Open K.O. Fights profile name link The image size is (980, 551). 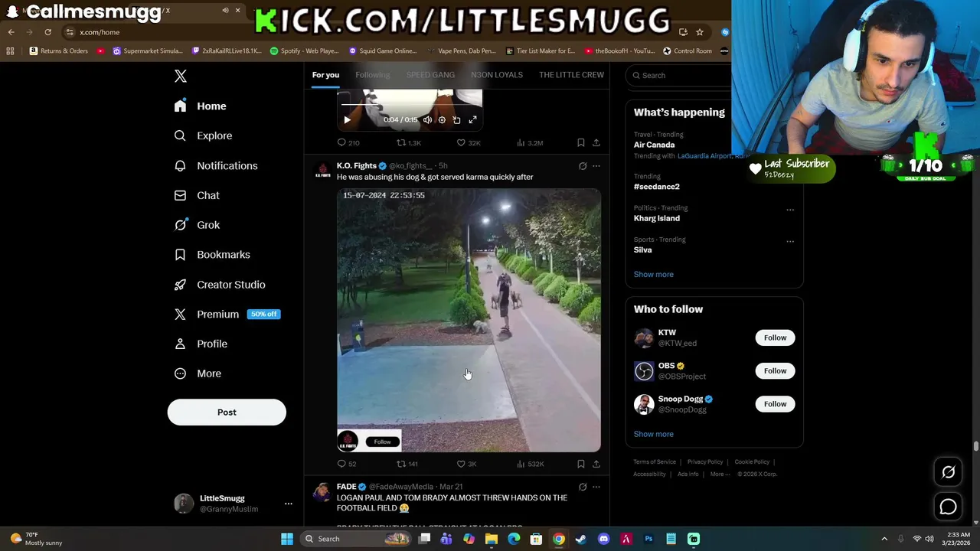[357, 165]
